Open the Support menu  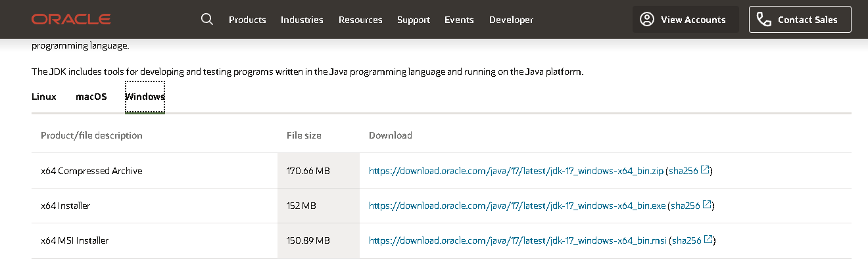click(414, 20)
